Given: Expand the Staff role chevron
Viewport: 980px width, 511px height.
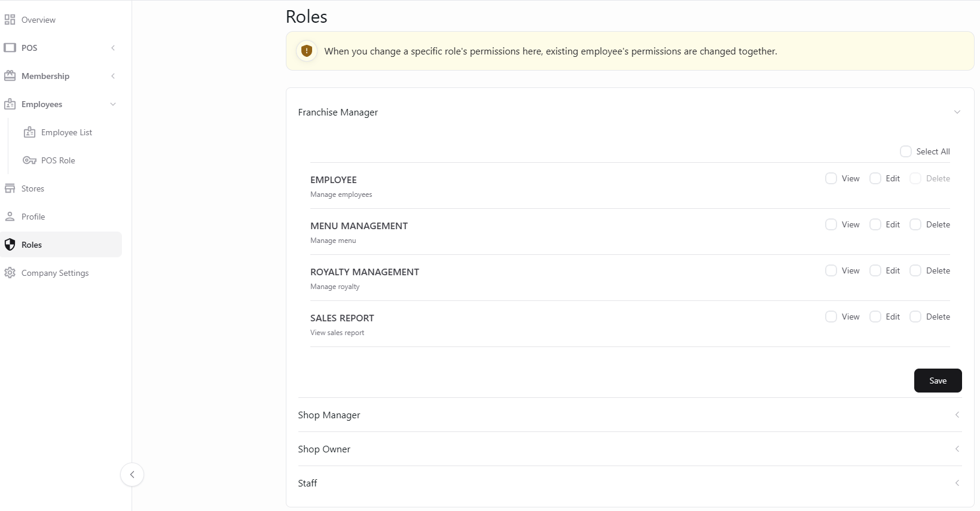Looking at the screenshot, I should click(x=957, y=483).
